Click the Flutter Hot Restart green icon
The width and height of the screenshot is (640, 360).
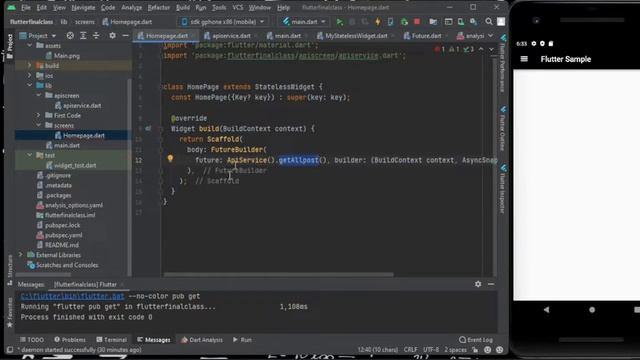pos(404,22)
